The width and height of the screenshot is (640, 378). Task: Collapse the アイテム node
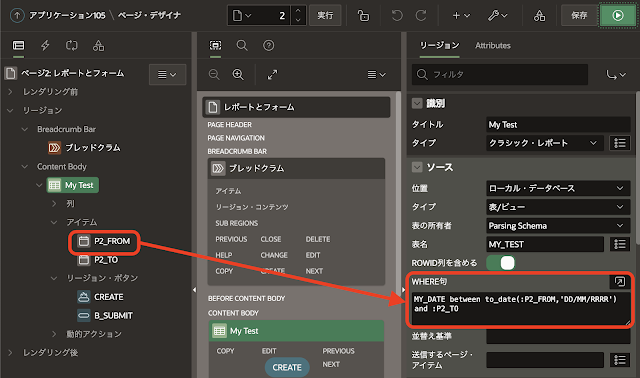(54, 222)
